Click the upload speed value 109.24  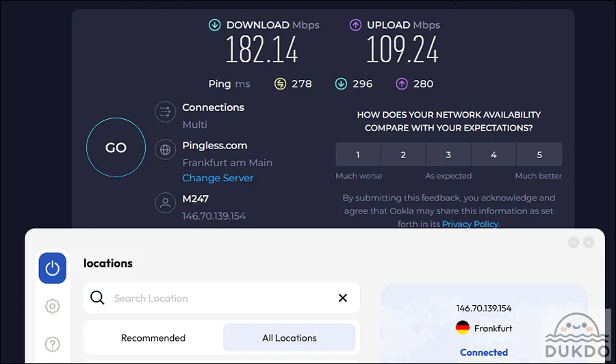pos(402,49)
